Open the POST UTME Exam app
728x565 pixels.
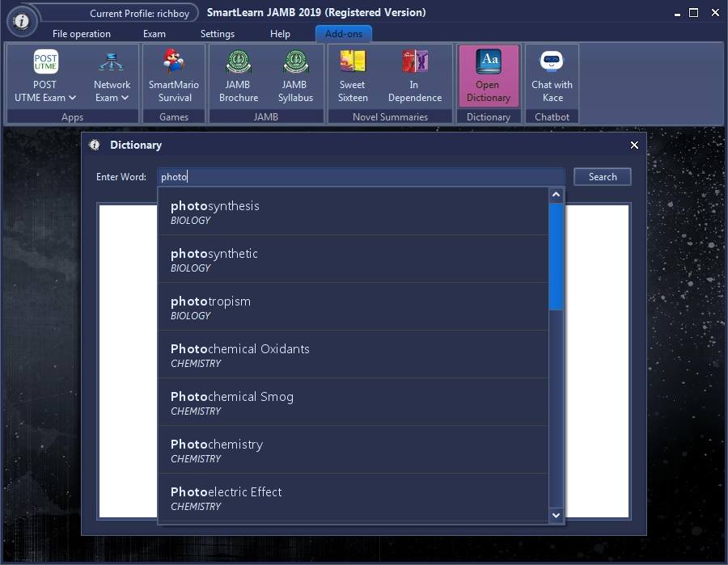tap(45, 76)
